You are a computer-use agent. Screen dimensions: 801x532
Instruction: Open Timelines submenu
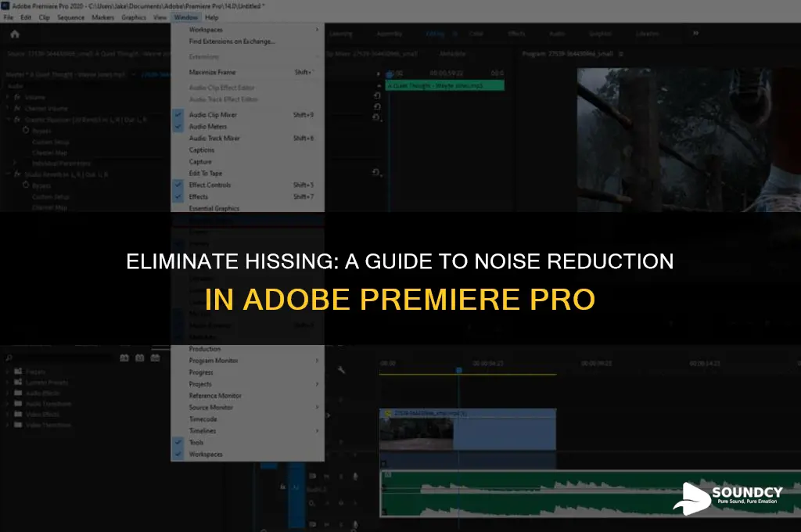(248, 431)
